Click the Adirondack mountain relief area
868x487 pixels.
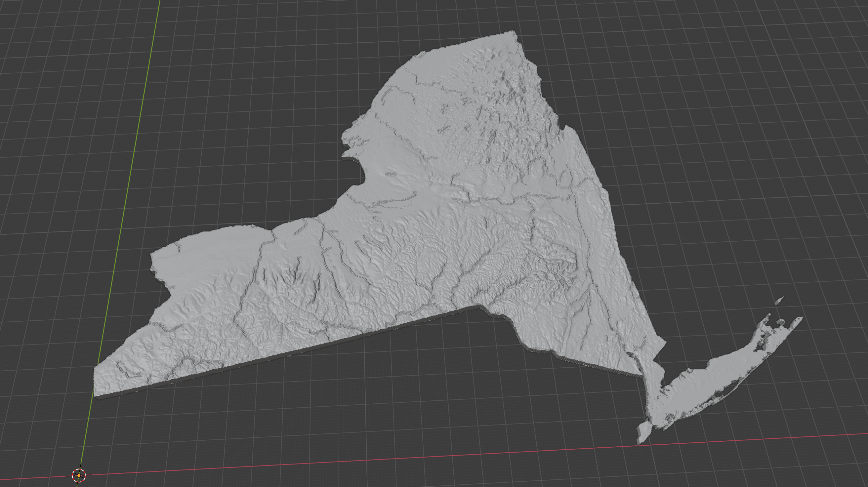[x=506, y=111]
